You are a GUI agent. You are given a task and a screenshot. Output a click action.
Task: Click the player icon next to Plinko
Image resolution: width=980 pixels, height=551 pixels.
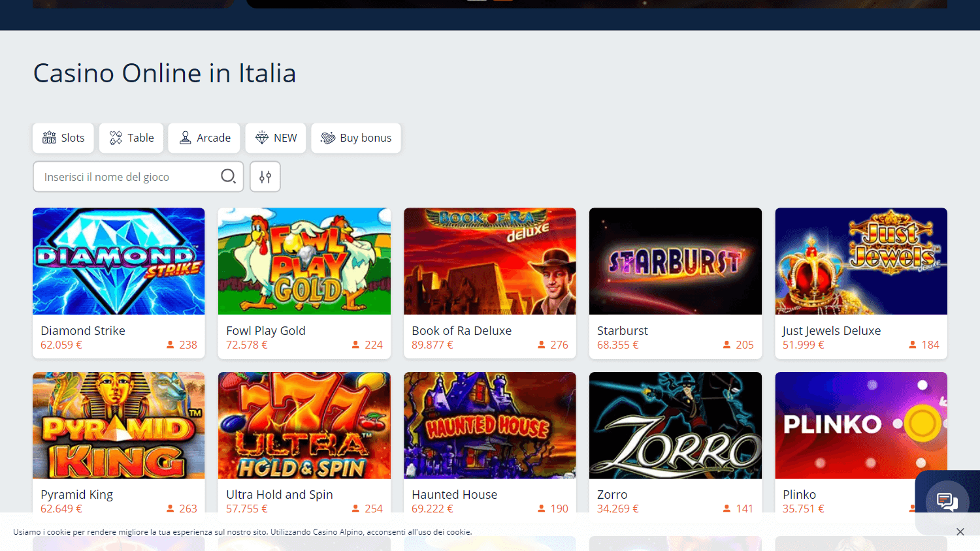coord(913,508)
